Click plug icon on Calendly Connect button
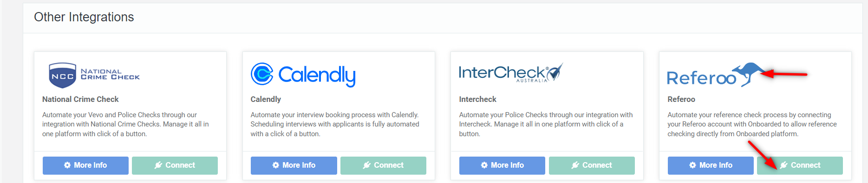The width and height of the screenshot is (868, 183). coord(367,165)
